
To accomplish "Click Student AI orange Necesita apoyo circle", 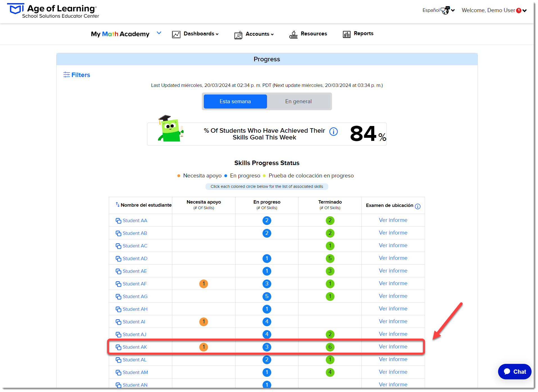I will tap(204, 322).
